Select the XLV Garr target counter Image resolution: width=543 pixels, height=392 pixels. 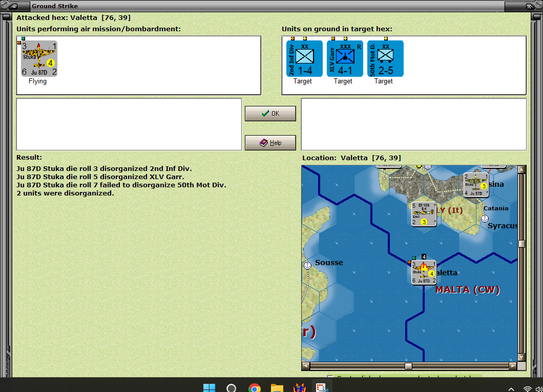click(345, 58)
